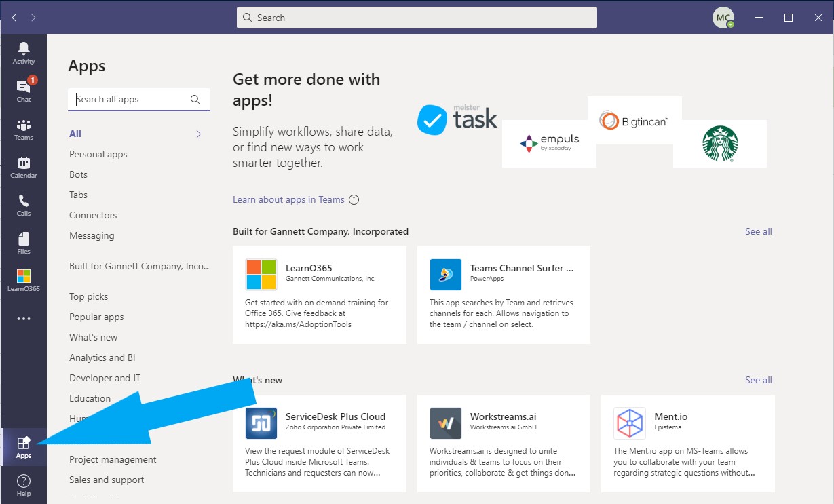Image resolution: width=834 pixels, height=504 pixels.
Task: Click the Get more done with apps heading
Action: (x=306, y=90)
